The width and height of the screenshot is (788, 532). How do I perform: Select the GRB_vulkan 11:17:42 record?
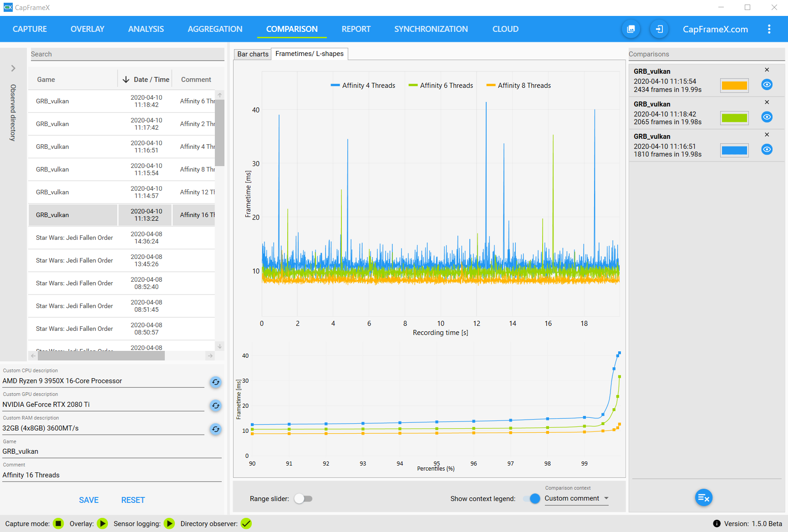pyautogui.click(x=122, y=124)
